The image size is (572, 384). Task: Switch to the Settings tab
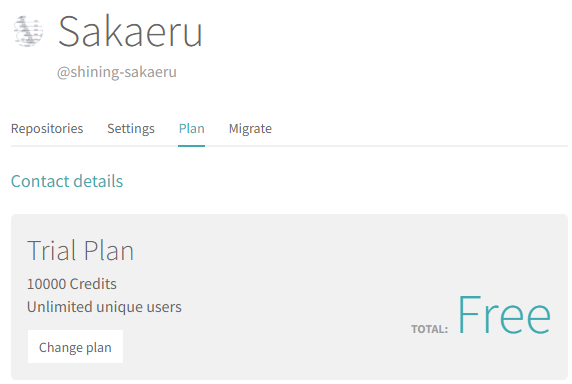pos(131,129)
